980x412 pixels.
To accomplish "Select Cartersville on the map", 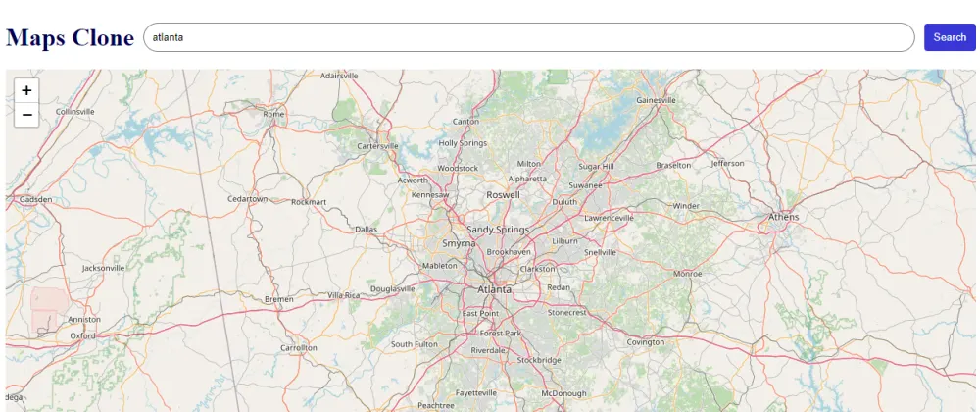I will [377, 146].
